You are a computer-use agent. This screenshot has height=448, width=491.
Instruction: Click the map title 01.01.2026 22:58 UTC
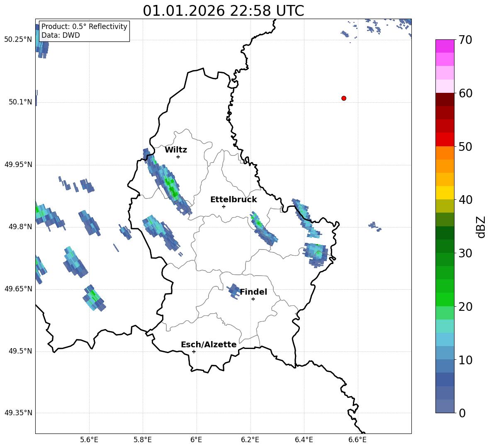pyautogui.click(x=223, y=11)
